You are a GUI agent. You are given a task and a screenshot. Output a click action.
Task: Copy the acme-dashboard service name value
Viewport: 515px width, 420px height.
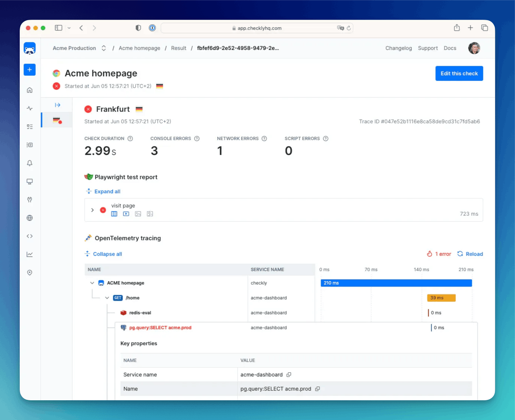(x=289, y=375)
